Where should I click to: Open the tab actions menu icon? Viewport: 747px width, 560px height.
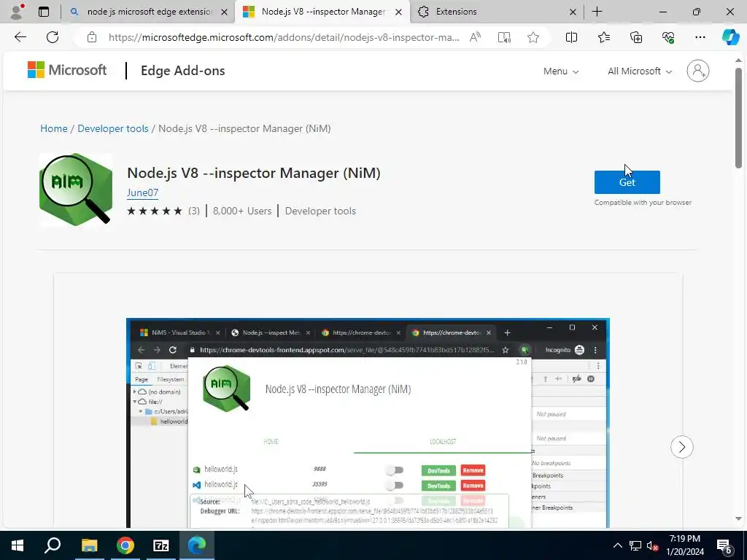[x=43, y=12]
